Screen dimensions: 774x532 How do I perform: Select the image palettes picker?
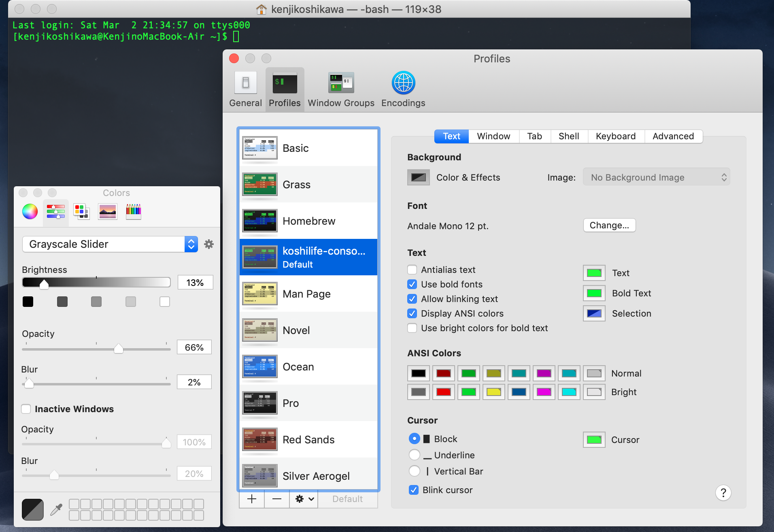[108, 211]
